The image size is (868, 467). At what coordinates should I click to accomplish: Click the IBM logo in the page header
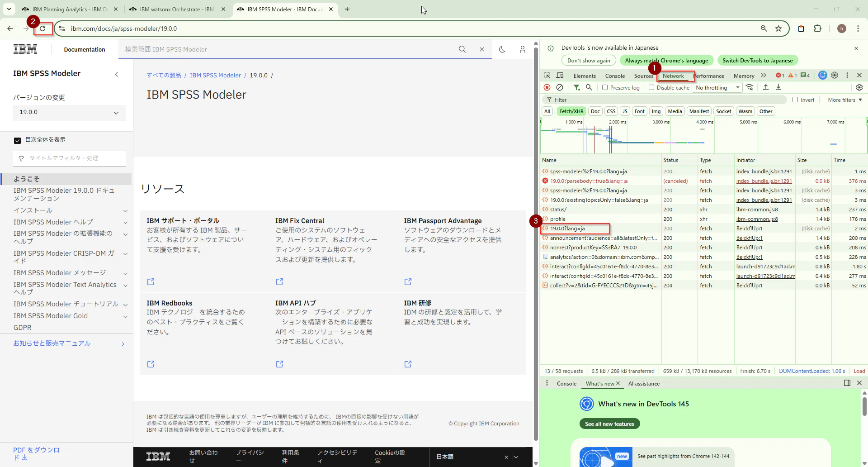(25, 49)
